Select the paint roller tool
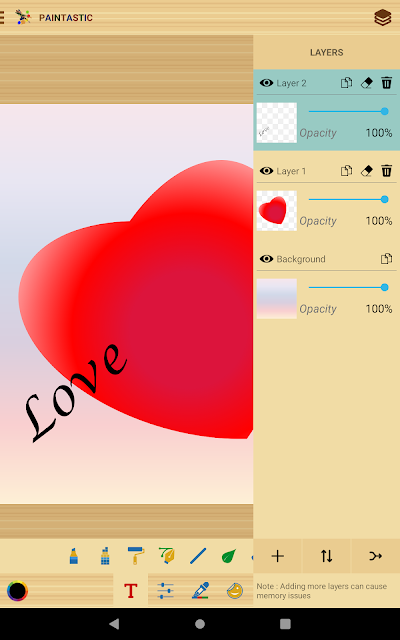 click(x=136, y=556)
